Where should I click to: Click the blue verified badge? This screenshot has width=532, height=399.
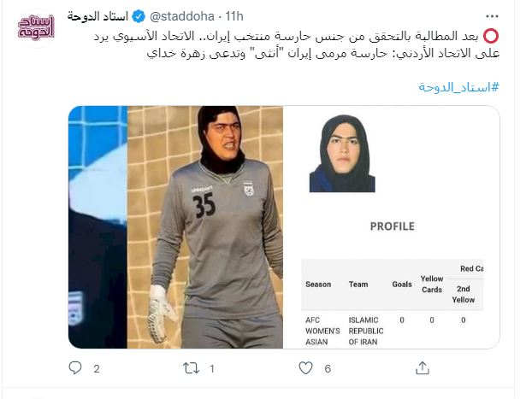coord(139,16)
